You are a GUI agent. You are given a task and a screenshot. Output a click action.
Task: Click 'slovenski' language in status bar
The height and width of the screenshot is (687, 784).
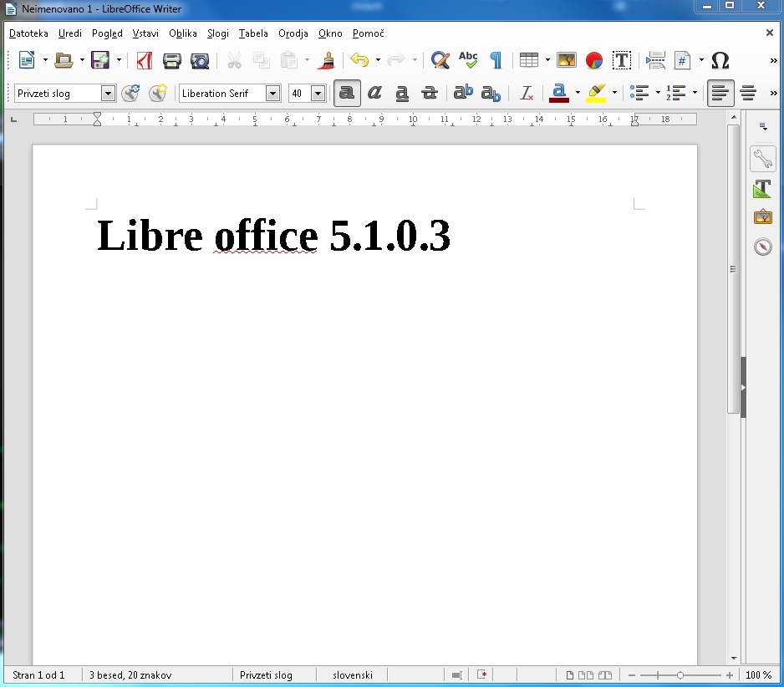coord(353,675)
